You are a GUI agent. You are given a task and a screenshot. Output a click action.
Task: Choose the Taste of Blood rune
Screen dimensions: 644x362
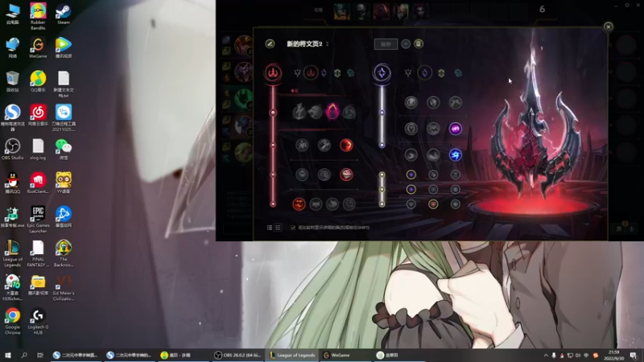coord(324,145)
